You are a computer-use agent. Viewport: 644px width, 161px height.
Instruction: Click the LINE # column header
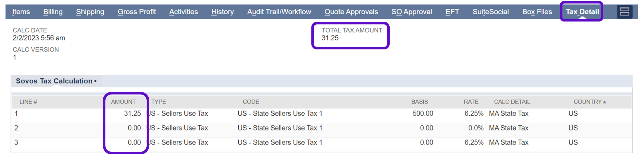pos(28,102)
